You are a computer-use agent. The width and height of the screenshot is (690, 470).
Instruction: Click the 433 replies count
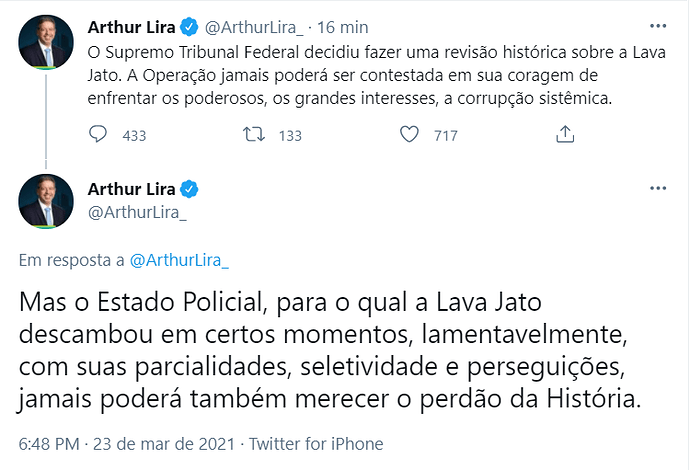(134, 136)
